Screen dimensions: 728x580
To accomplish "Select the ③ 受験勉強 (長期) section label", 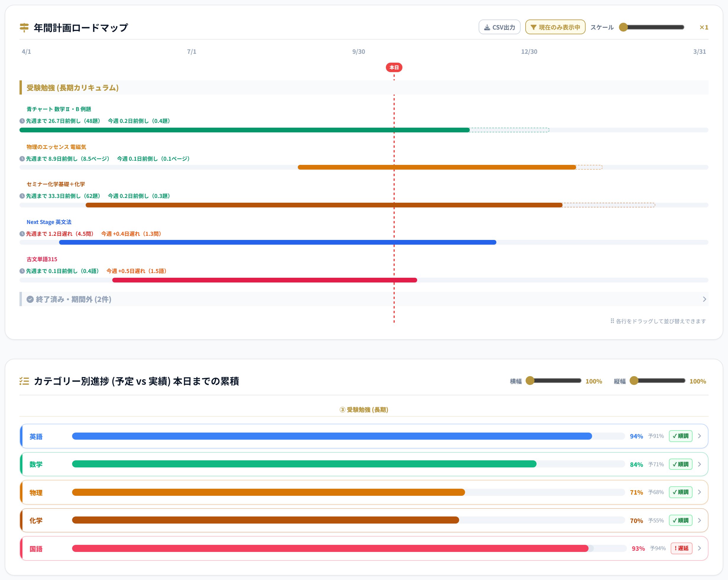I will point(364,410).
